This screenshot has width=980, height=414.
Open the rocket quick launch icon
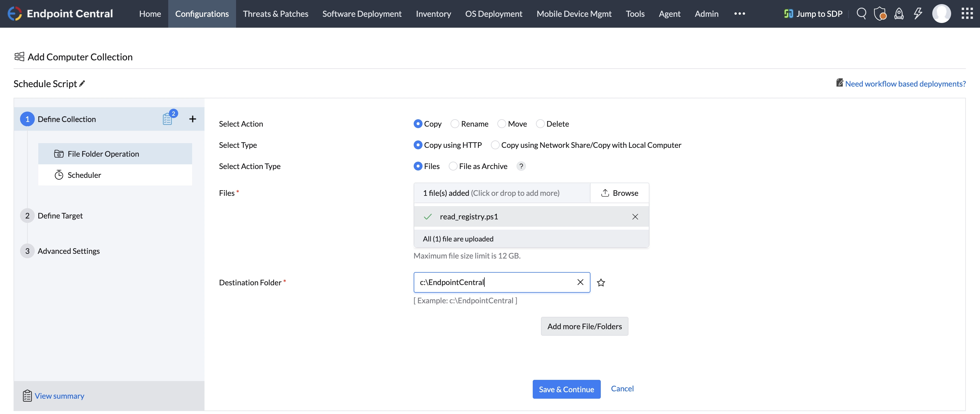[899, 14]
